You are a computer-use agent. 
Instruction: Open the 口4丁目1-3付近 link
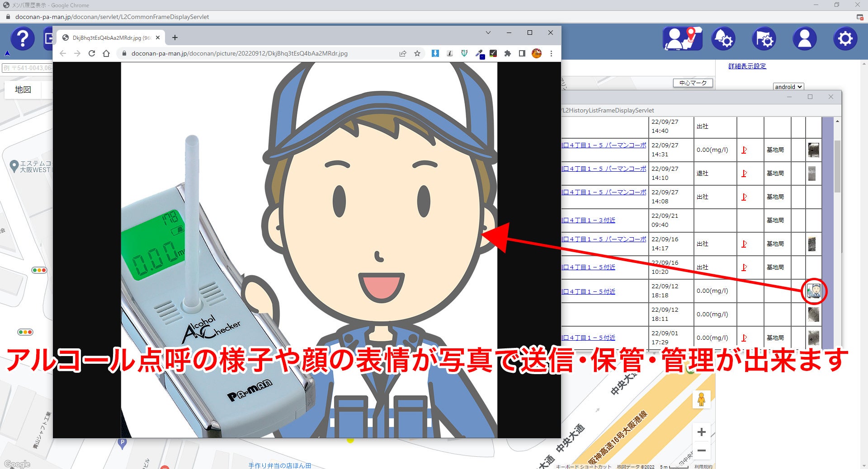(588, 220)
